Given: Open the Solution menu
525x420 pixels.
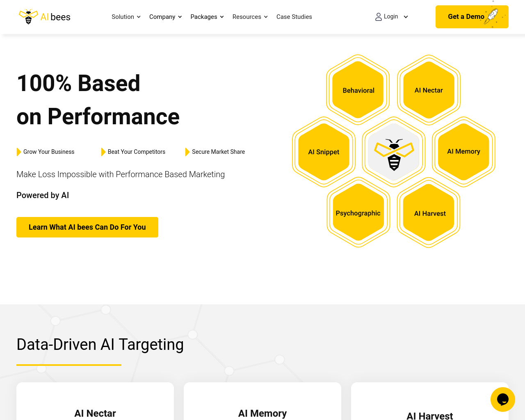Looking at the screenshot, I should pos(126,17).
